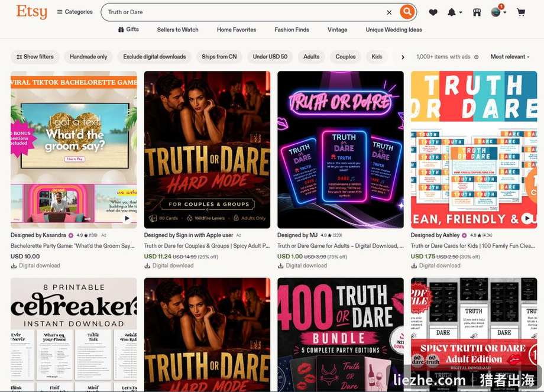The width and height of the screenshot is (544, 392).
Task: Open the account profile avatar menu
Action: (x=498, y=11)
